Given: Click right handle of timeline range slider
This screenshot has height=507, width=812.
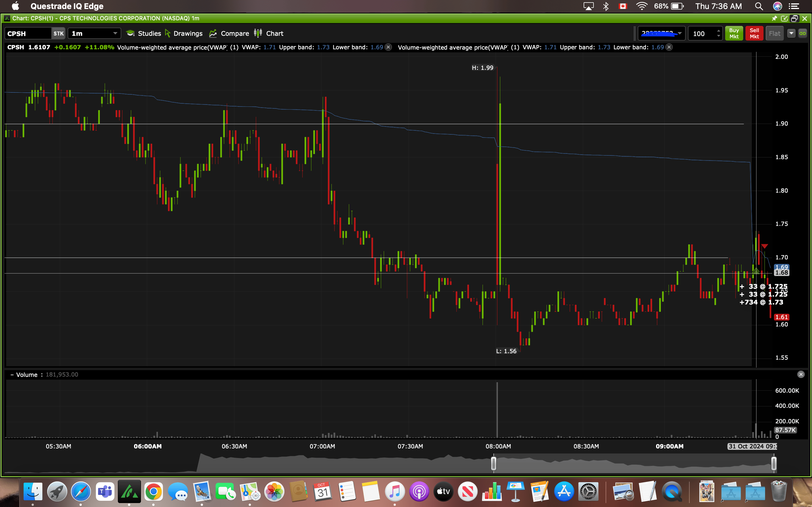Looking at the screenshot, I should 774,463.
